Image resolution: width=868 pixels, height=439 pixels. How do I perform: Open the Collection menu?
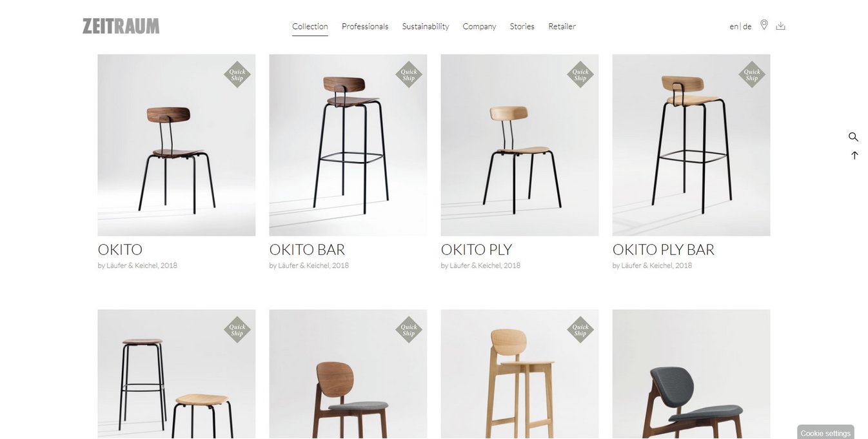pos(310,26)
